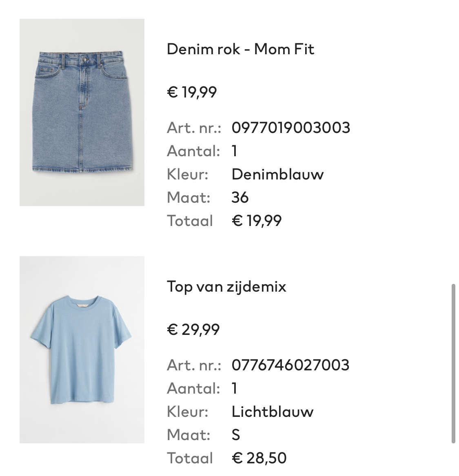This screenshot has width=459, height=476.
Task: Click the total € 28,50 amount
Action: [259, 458]
